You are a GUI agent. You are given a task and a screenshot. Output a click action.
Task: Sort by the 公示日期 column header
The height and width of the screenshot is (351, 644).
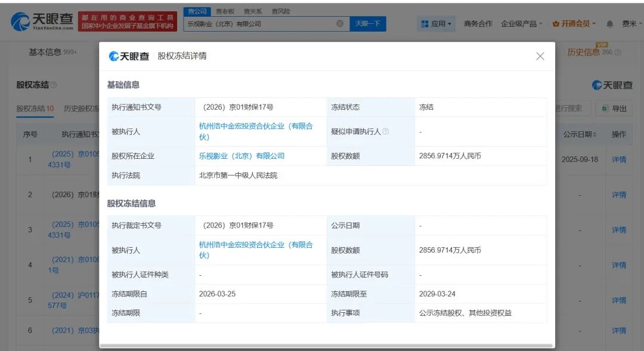click(x=580, y=135)
